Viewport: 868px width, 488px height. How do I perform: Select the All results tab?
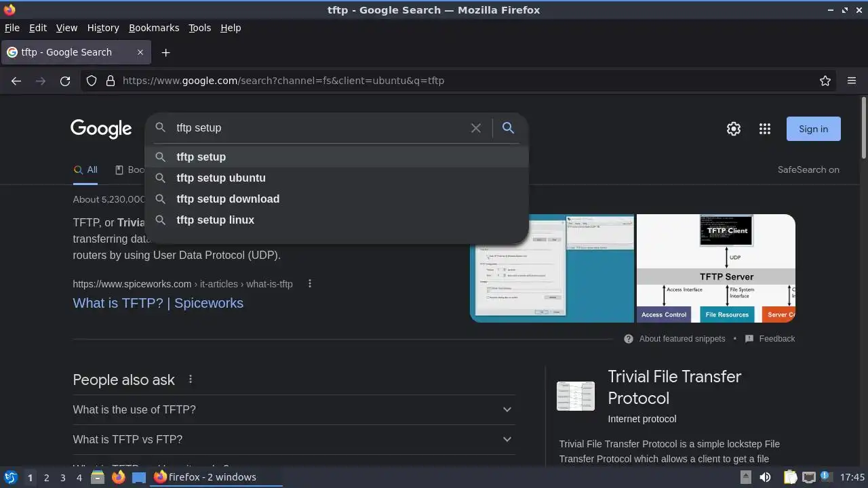(85, 169)
